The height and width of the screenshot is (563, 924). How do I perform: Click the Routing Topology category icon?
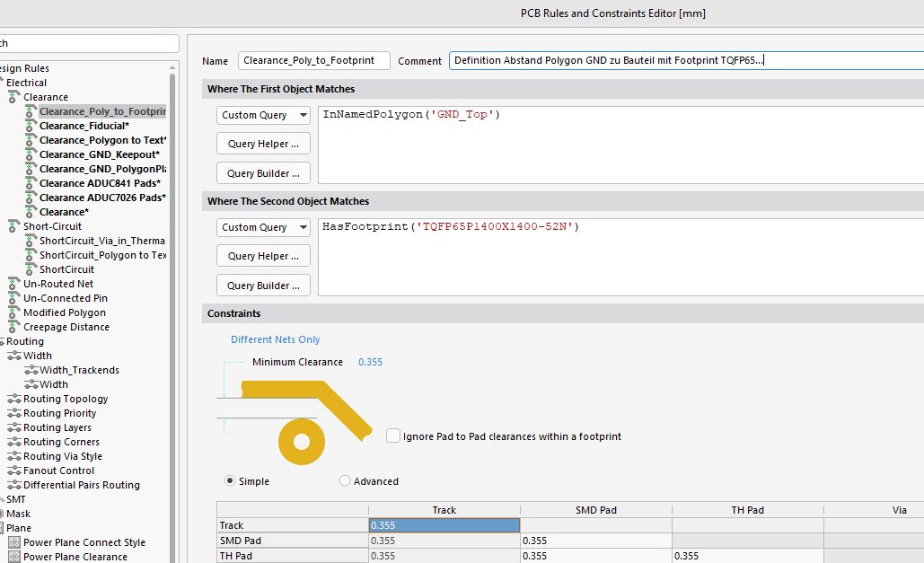click(14, 399)
